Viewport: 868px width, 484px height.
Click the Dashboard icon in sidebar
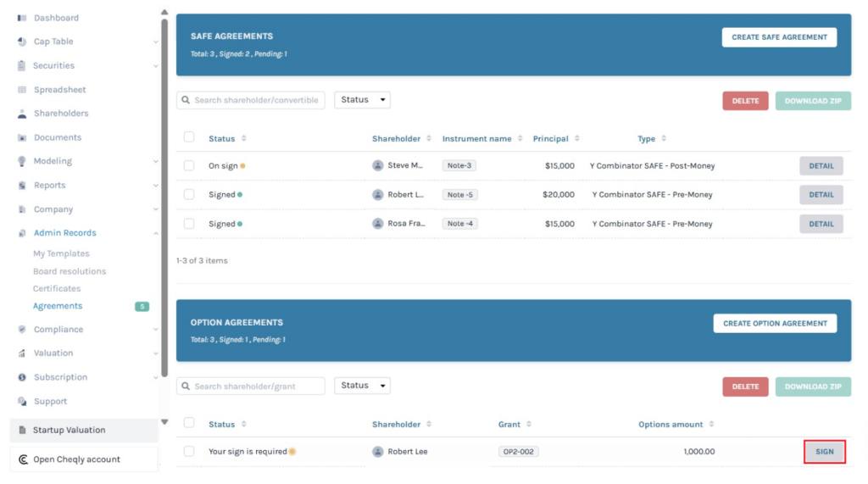coord(22,18)
